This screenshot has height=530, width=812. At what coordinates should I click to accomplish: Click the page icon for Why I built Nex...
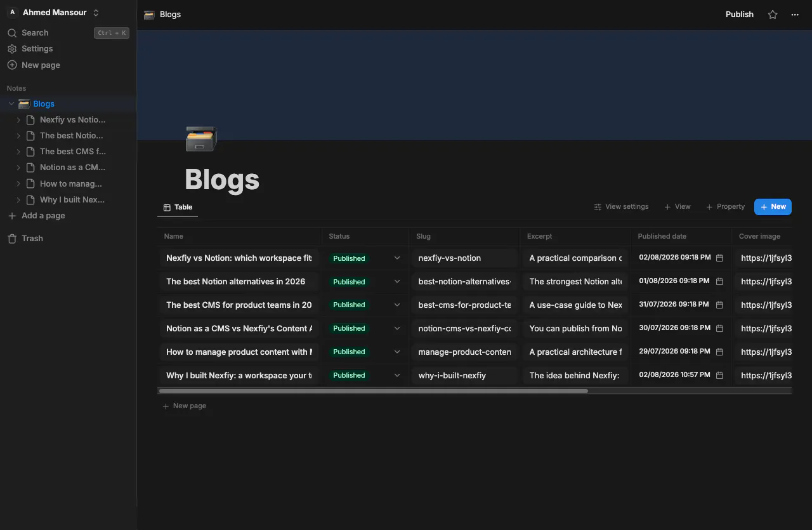coord(30,200)
